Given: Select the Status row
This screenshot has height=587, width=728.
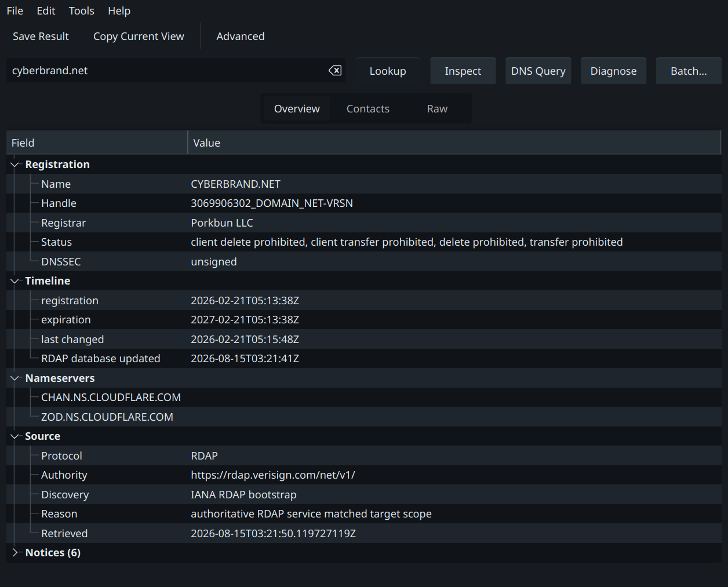Looking at the screenshot, I should point(364,242).
